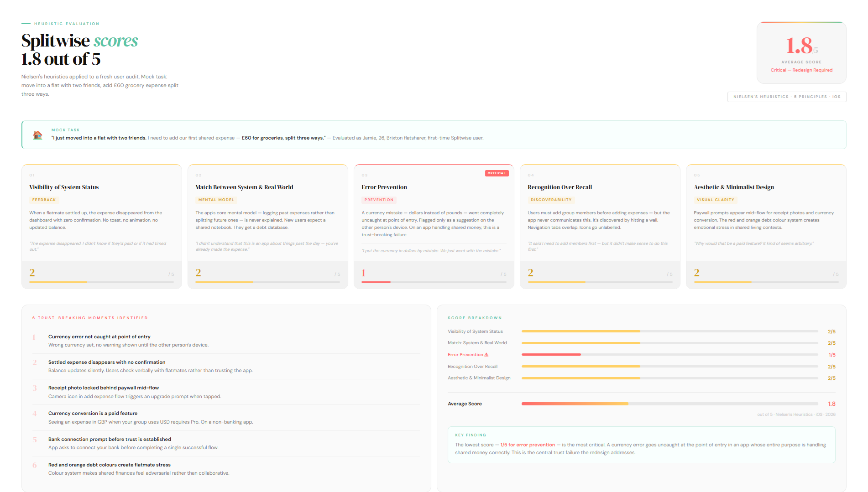Click the 1/5 value in Score Breakdown
Screen dimensions: 868x492
[x=832, y=355]
